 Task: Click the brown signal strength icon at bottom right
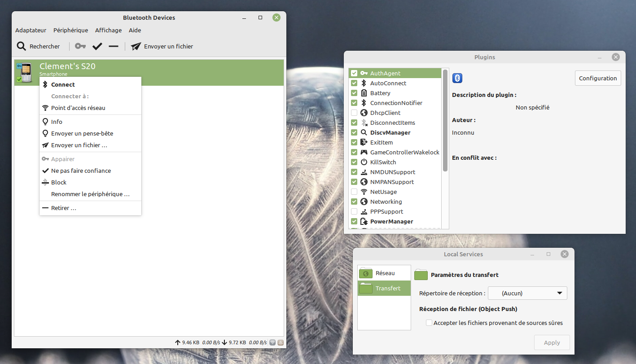click(281, 342)
